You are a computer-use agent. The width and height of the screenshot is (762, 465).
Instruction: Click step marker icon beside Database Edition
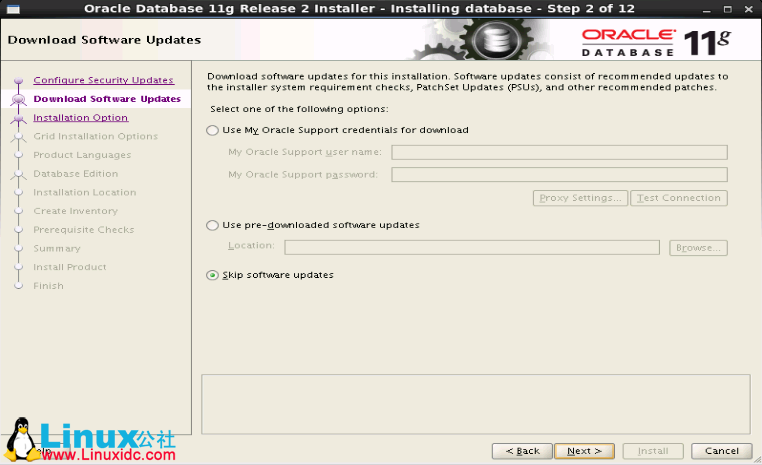pos(18,174)
